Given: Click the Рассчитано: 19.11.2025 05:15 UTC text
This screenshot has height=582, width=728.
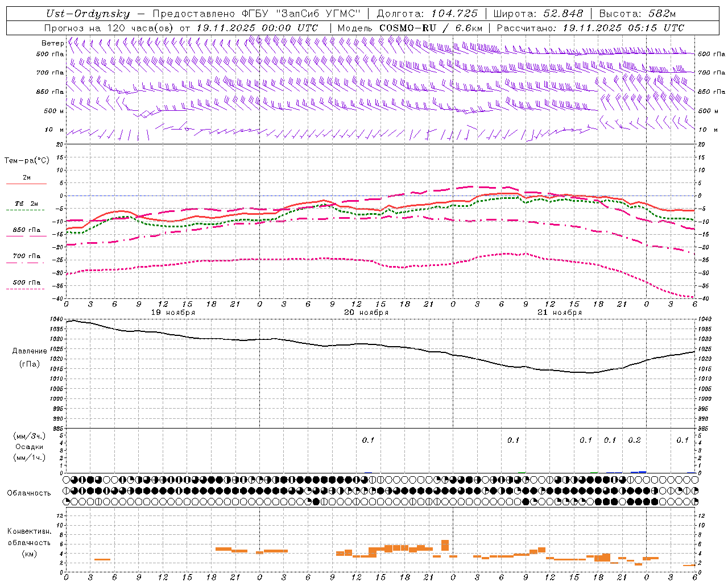Looking at the screenshot, I should click(590, 28).
